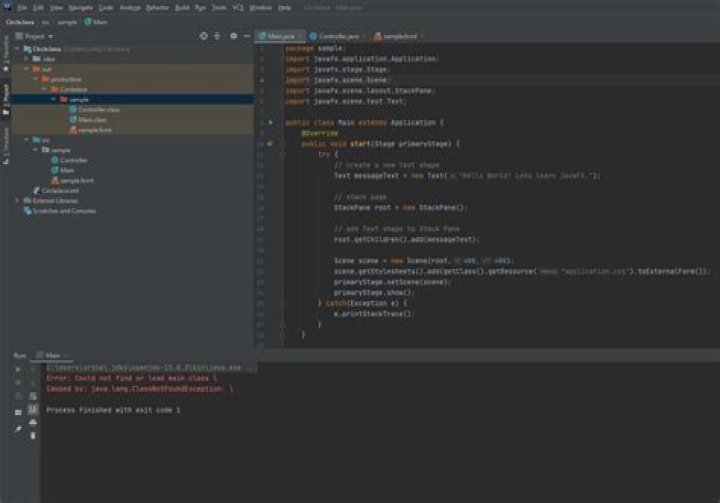Image resolution: width=720 pixels, height=503 pixels.
Task: Select Controller class under src sample
Action: click(x=69, y=160)
